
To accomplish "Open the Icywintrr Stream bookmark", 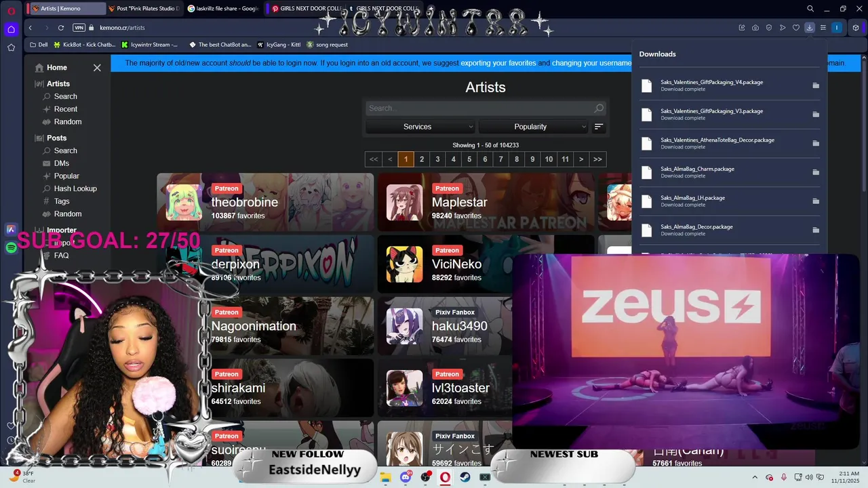I will point(149,45).
